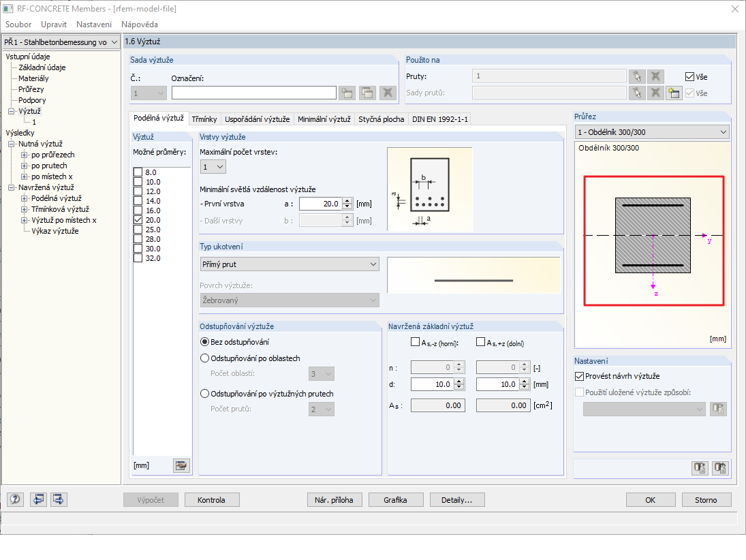Open the cross-section dropdown Obdélník 300/300

tap(652, 132)
